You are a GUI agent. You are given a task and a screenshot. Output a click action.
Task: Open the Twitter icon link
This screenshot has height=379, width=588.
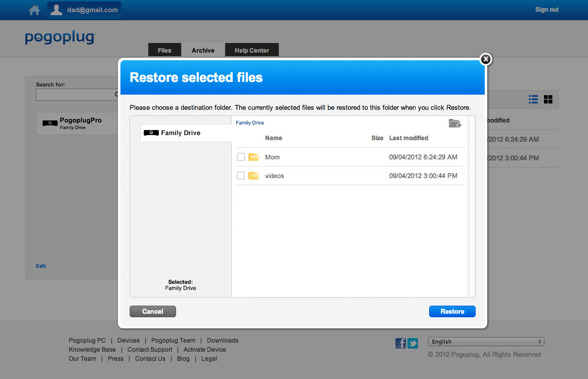click(413, 344)
